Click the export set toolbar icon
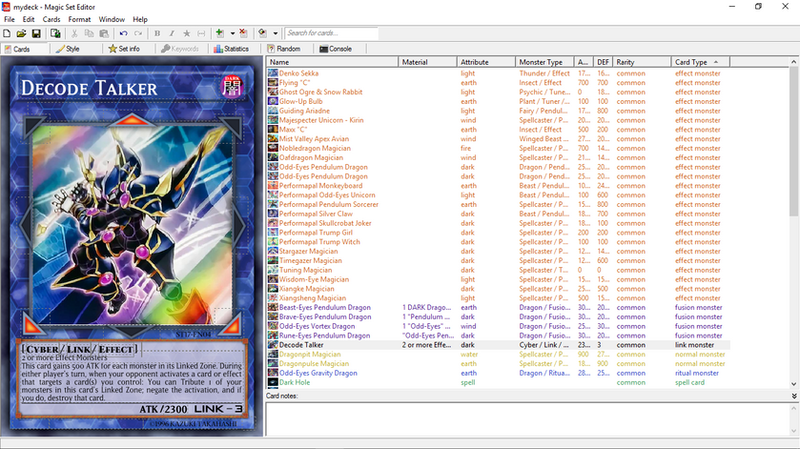The height and width of the screenshot is (449, 800). (55, 34)
